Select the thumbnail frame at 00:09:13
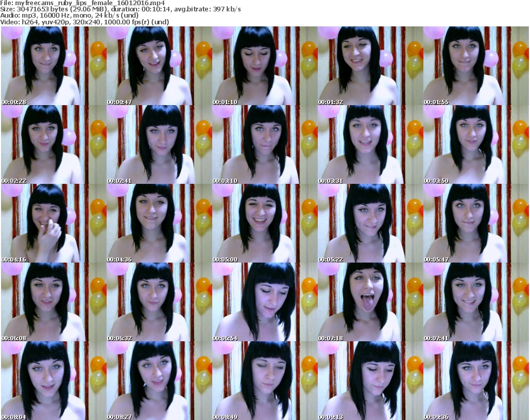The height and width of the screenshot is (420, 530). coord(371,381)
